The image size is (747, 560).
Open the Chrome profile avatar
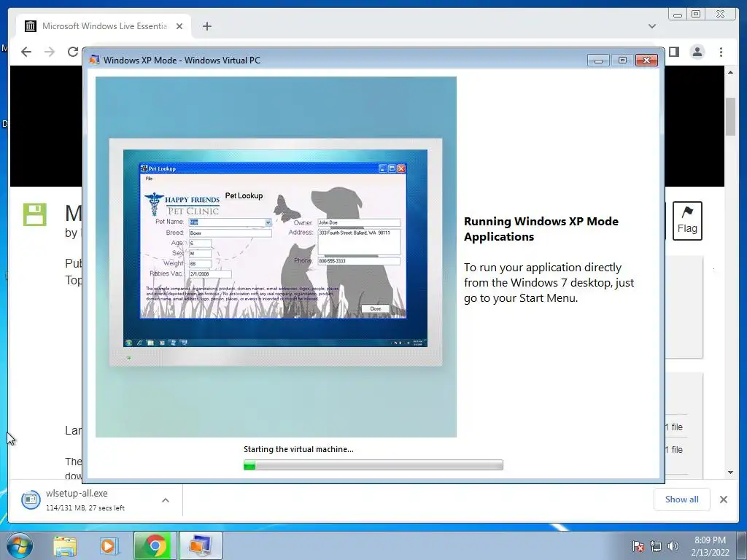tap(697, 52)
